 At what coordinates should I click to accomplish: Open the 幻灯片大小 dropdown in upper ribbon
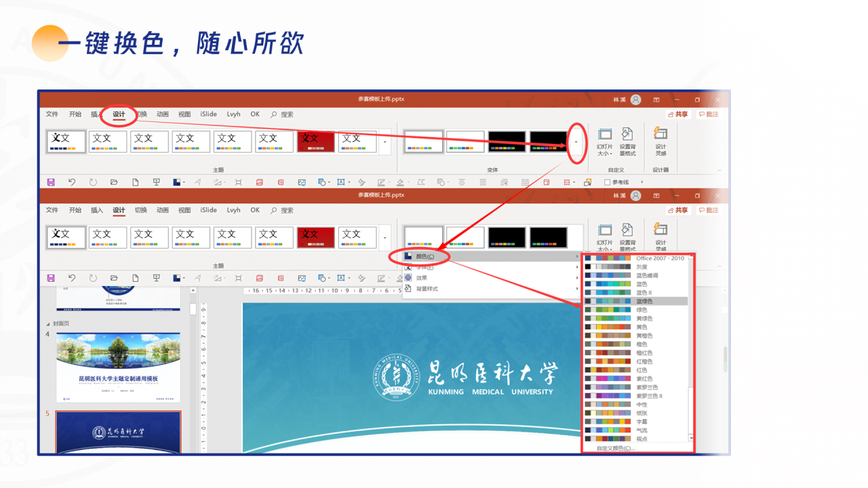click(604, 142)
